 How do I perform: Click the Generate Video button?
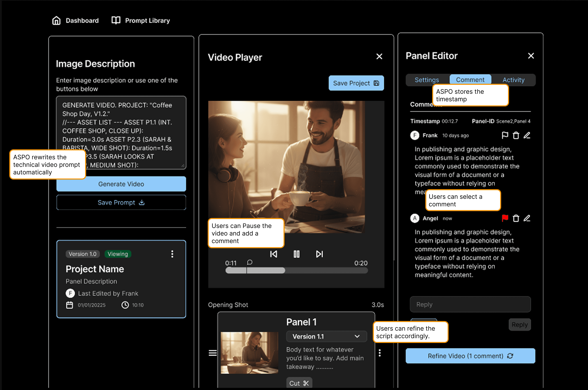pyautogui.click(x=121, y=184)
